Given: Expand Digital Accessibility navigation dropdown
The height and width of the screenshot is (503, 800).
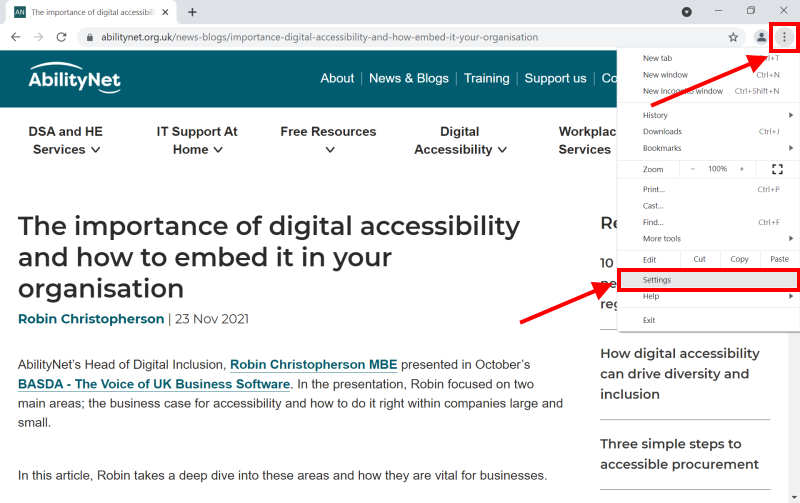Looking at the screenshot, I should coord(460,141).
